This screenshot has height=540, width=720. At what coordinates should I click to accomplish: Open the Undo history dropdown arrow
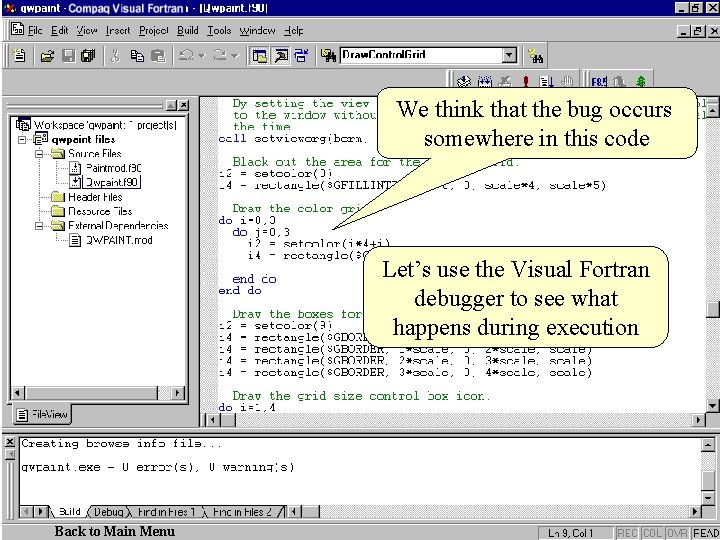click(x=202, y=56)
